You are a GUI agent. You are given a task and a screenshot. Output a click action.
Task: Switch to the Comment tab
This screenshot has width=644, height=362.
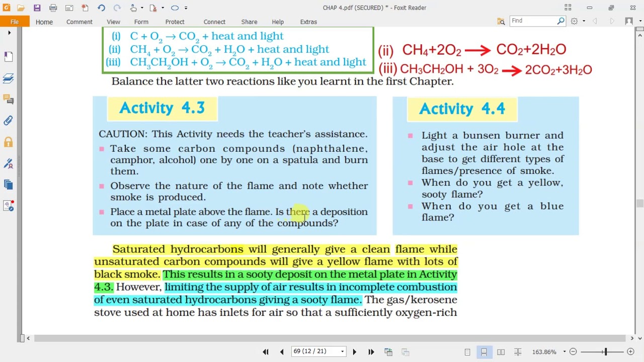[x=79, y=22]
